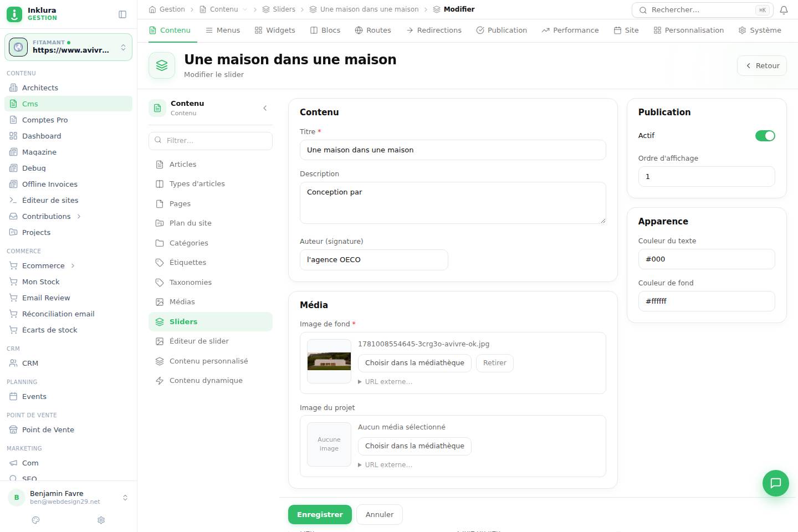
Task: Turn off the Actif toggle
Action: point(765,136)
